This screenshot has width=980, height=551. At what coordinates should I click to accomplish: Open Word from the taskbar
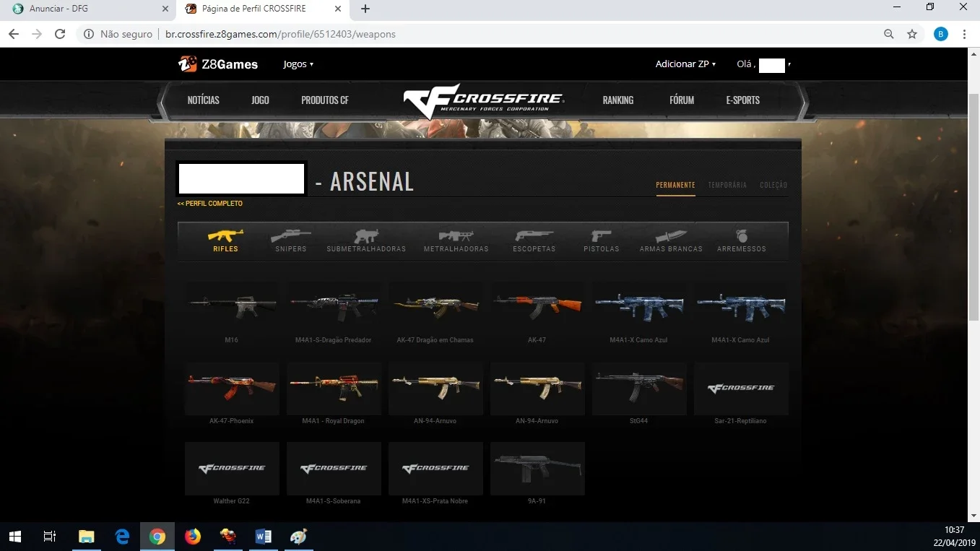tap(263, 537)
